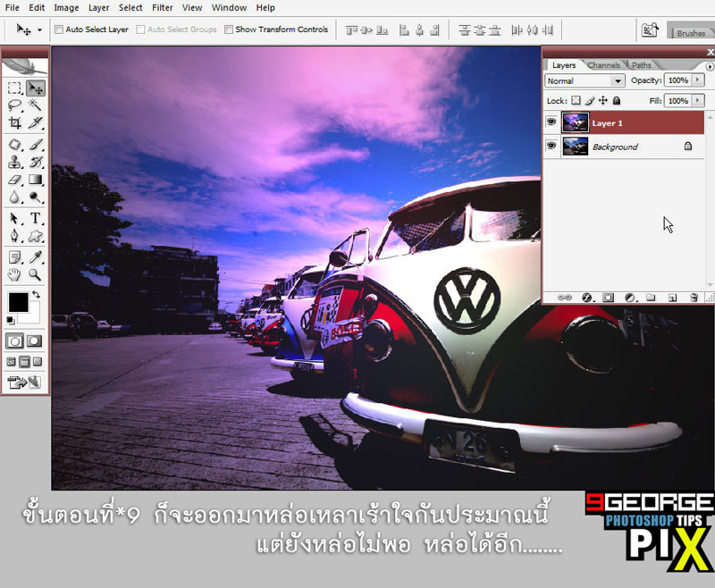Select the Lasso tool
This screenshot has width=715, height=588.
click(14, 105)
